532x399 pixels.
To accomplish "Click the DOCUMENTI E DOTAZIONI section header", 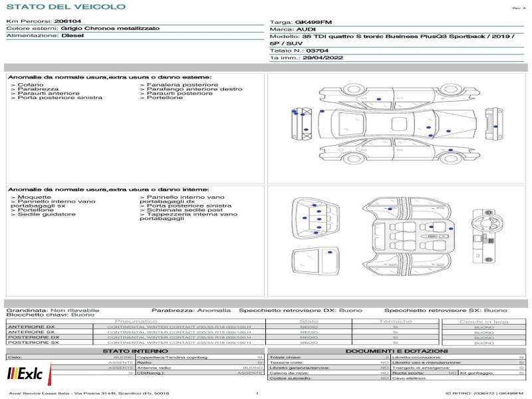I will [396, 351].
